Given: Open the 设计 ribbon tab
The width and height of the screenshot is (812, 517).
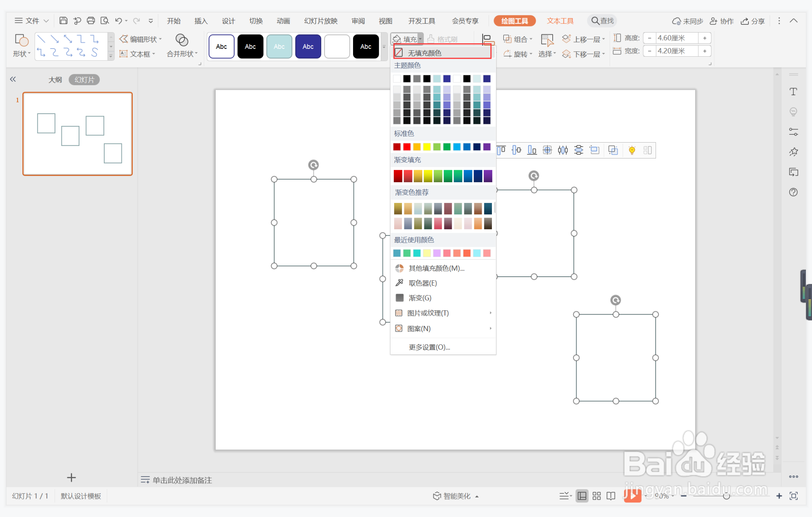Looking at the screenshot, I should point(228,21).
